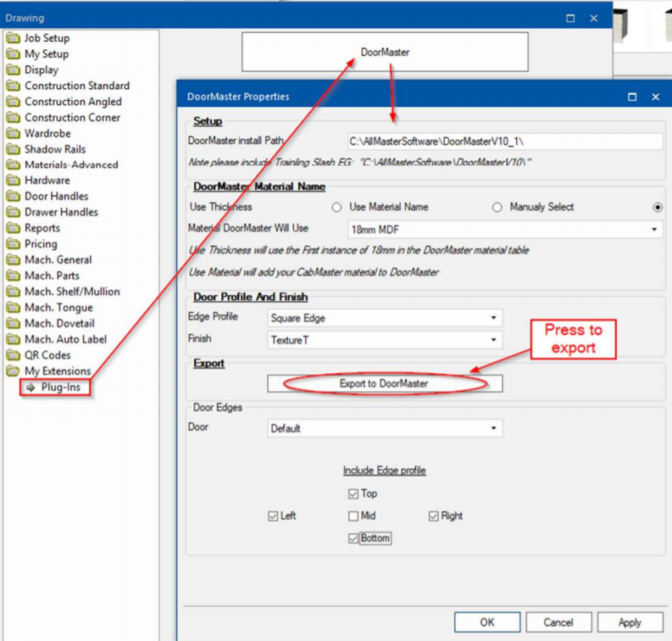Select the Job Setup tree item
Viewport: 672px width, 641px height.
47,38
